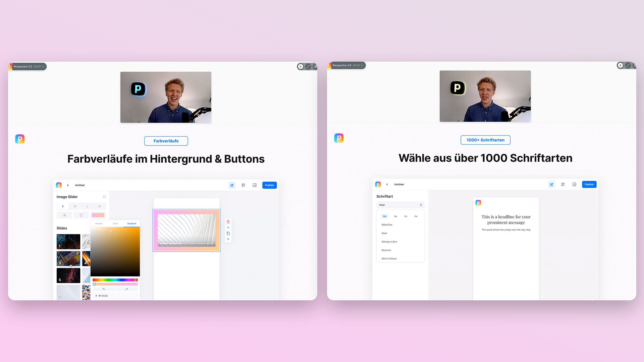This screenshot has height=362, width=644.
Task: Click Publish button in left editor
Action: (x=269, y=185)
